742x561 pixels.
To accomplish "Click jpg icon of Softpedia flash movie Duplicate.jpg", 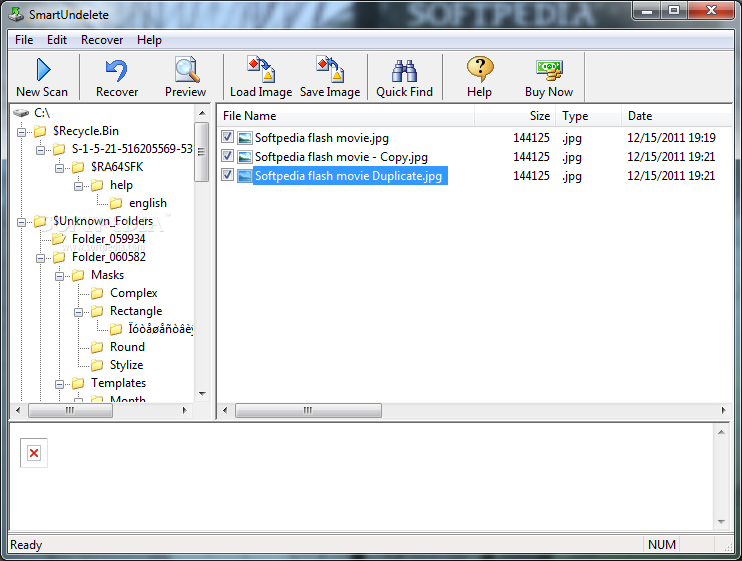I will (245, 175).
